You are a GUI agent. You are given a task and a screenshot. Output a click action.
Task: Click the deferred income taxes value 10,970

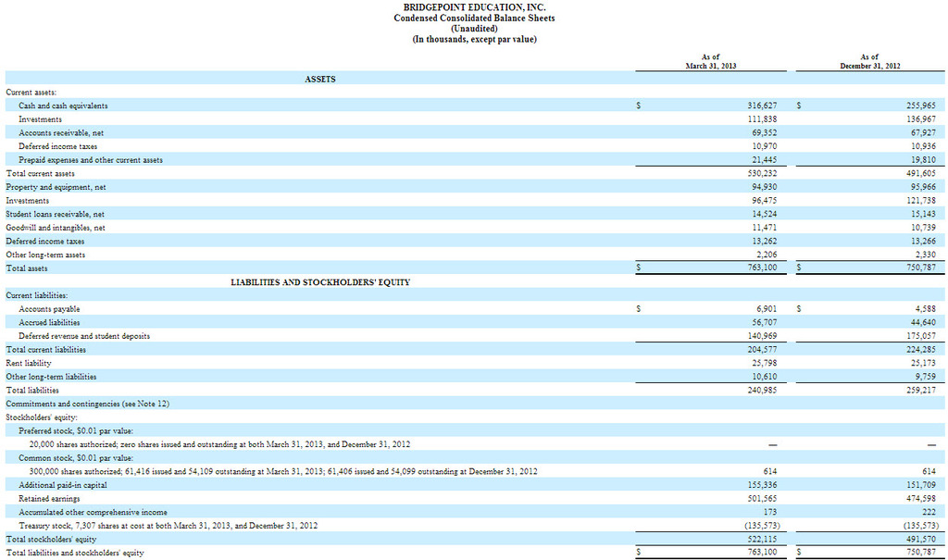(765, 146)
